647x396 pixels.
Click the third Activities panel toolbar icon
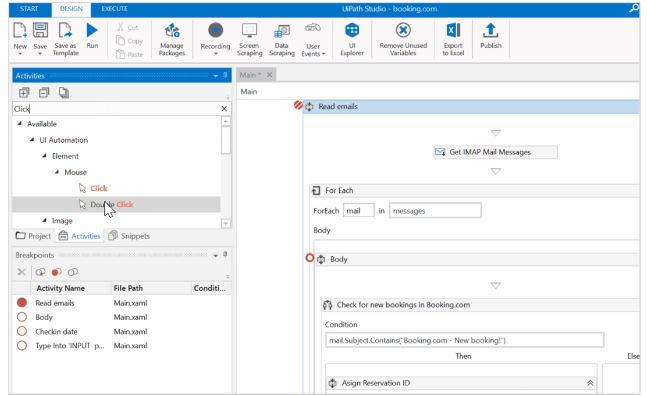64,92
